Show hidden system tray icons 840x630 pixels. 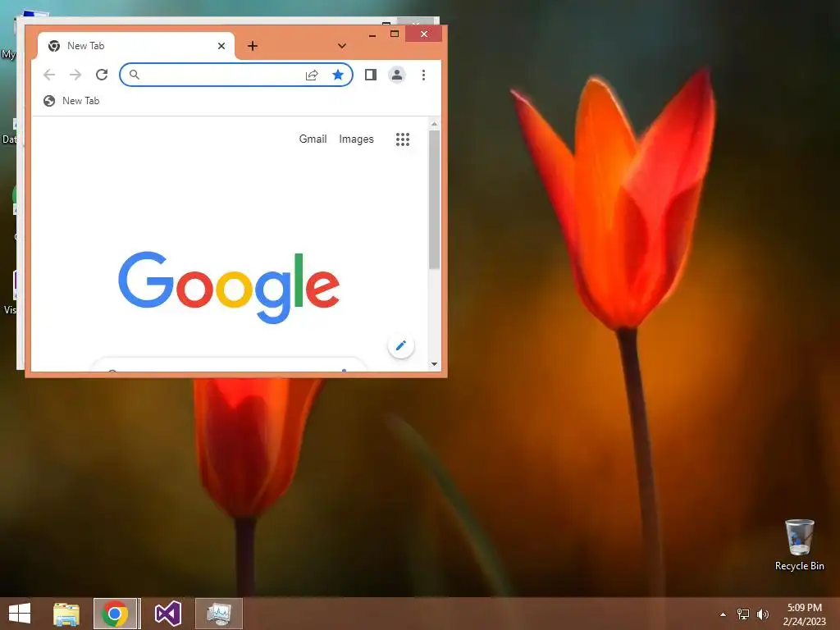tap(723, 614)
